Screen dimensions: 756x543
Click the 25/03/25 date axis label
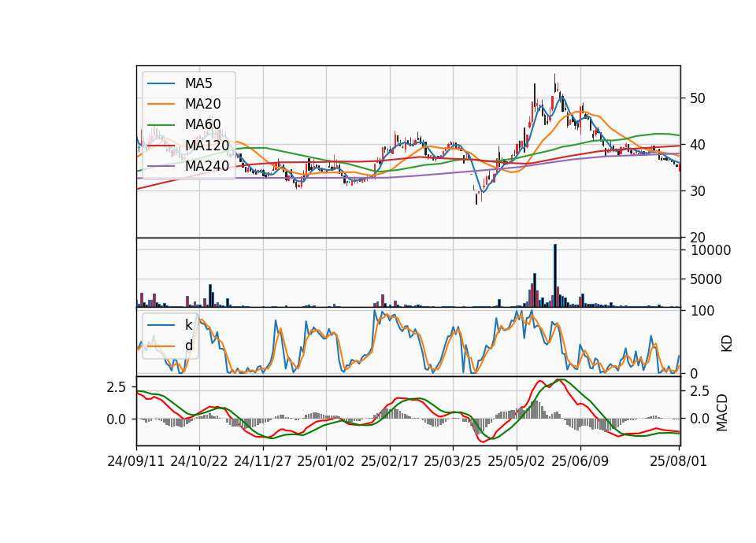click(x=453, y=461)
